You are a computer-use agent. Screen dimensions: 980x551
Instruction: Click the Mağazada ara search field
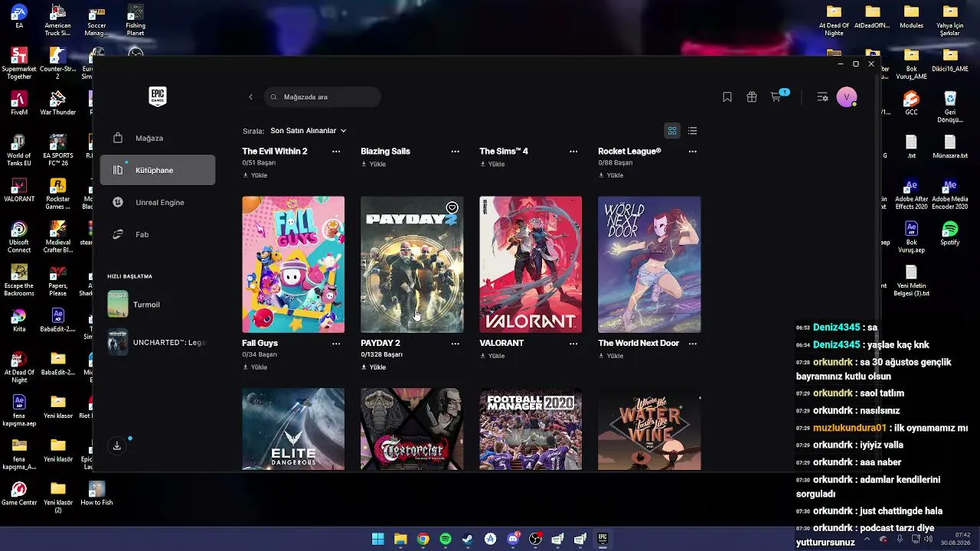coord(322,97)
